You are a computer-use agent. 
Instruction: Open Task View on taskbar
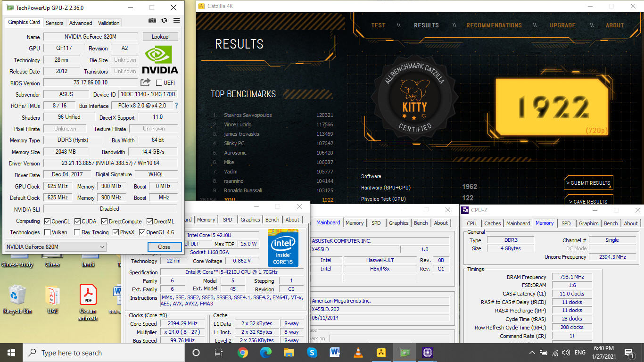[x=219, y=353]
